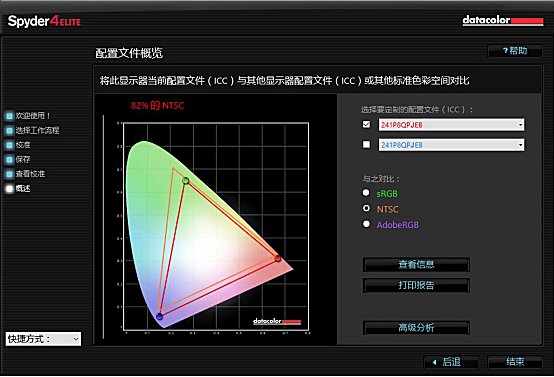Enable the second 241P8QPJEB profile checkbox

366,145
